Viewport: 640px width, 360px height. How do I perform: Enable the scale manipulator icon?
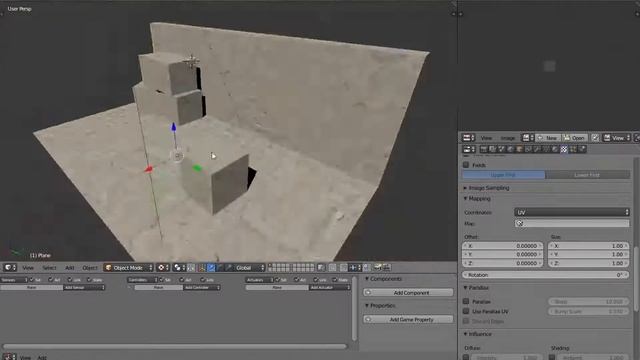229,268
